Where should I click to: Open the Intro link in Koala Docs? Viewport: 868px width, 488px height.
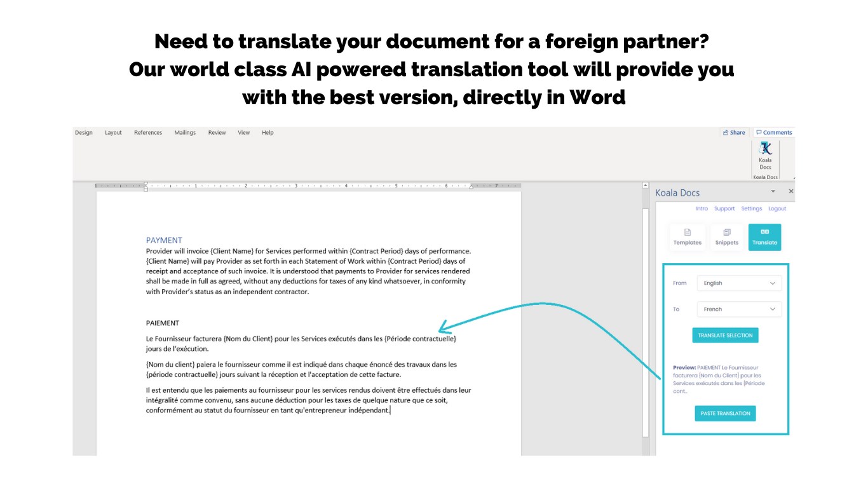pos(702,208)
